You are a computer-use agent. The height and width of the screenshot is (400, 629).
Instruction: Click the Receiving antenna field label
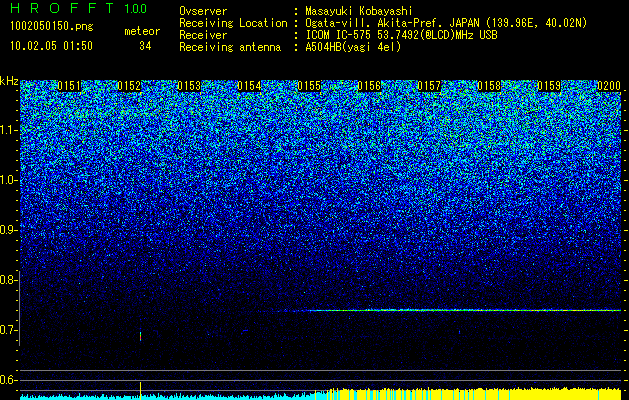230,47
